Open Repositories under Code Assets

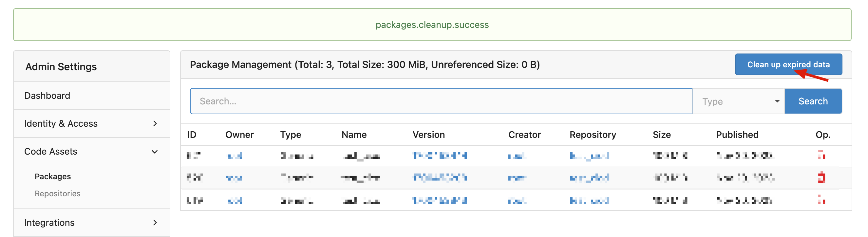(x=58, y=194)
